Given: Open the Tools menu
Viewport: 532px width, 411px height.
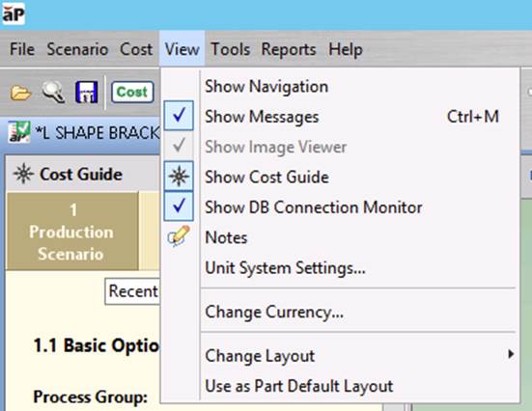Looking at the screenshot, I should [x=231, y=49].
